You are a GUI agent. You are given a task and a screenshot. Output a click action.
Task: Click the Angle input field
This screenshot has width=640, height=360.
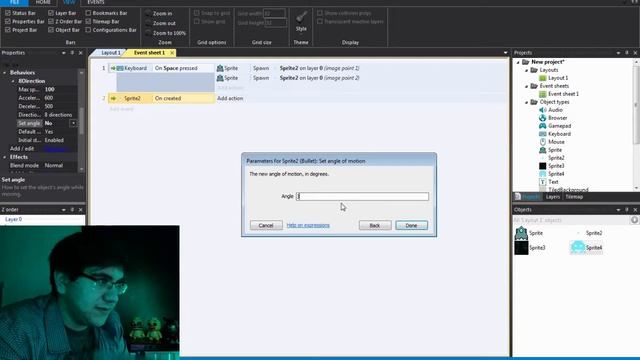362,196
